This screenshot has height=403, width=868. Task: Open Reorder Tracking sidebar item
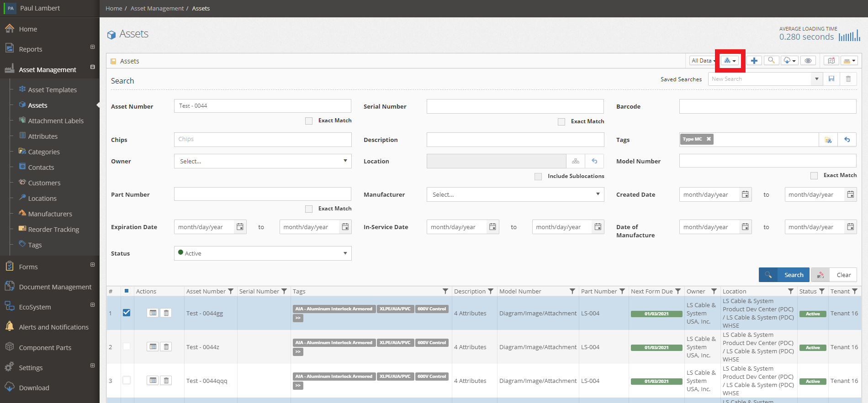point(53,230)
